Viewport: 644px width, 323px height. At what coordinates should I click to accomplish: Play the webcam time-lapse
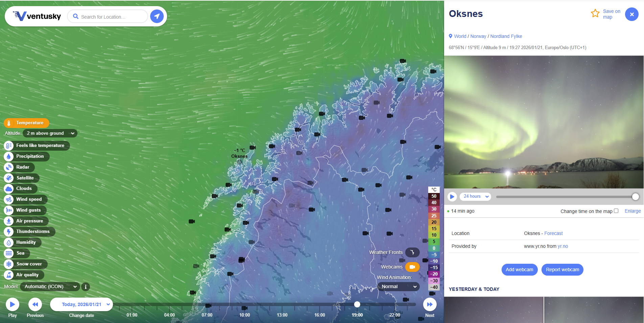(x=452, y=197)
